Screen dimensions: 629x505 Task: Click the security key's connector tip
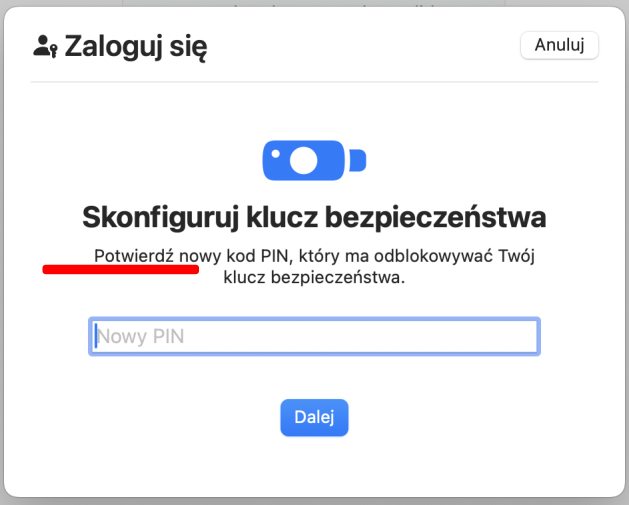(x=359, y=160)
